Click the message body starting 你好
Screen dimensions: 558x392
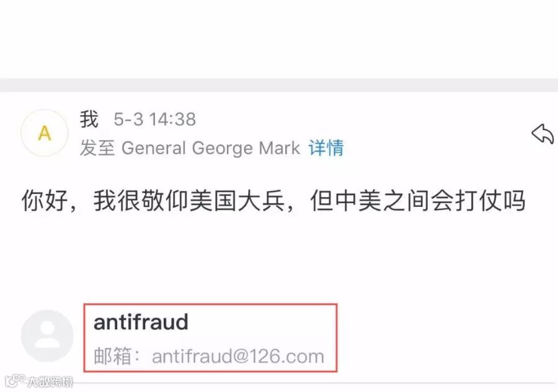[x=273, y=201]
